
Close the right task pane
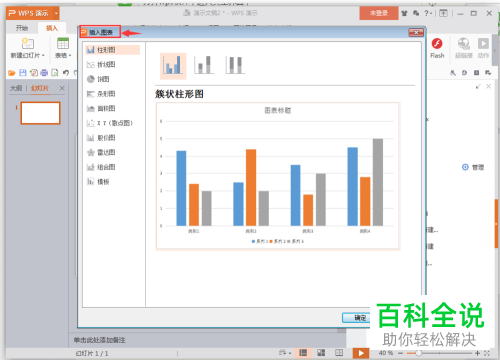coord(488,87)
